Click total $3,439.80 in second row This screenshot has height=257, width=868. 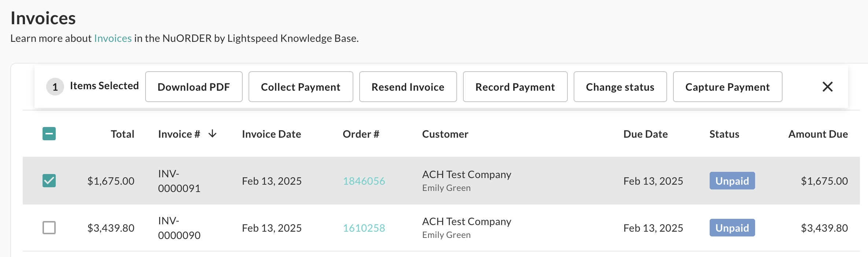coord(111,228)
